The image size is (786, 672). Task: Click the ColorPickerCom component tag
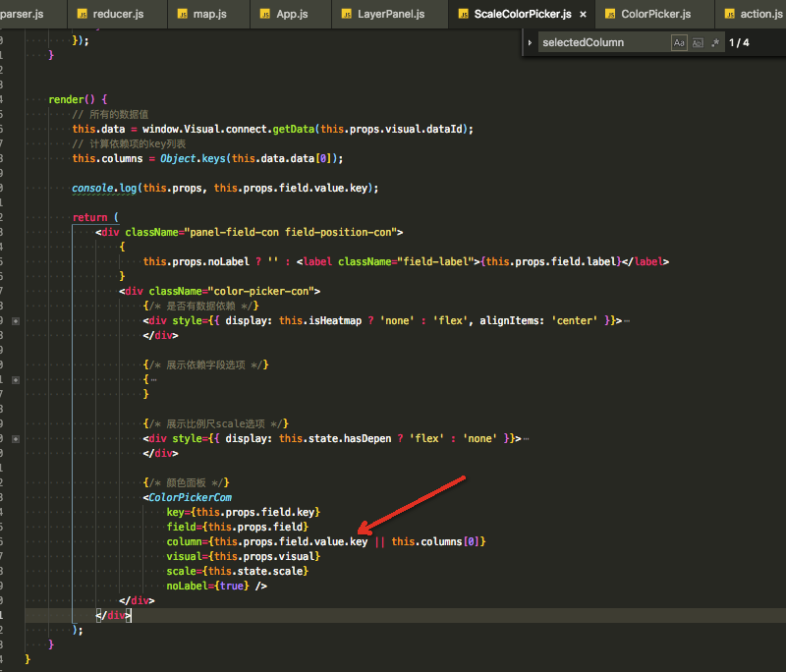click(x=190, y=497)
